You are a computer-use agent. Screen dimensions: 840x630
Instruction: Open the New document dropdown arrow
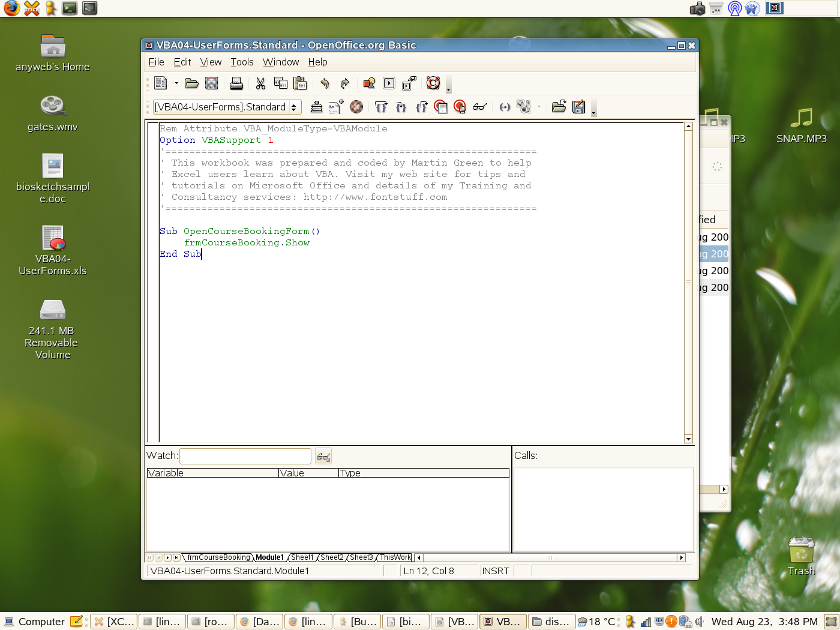pyautogui.click(x=176, y=83)
